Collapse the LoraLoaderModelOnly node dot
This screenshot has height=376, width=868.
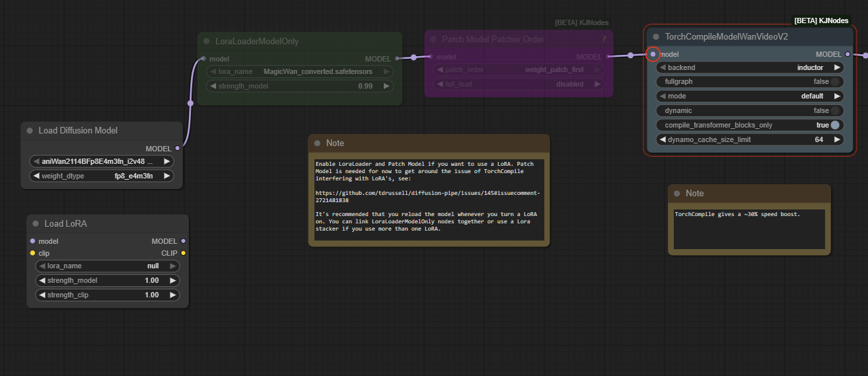pyautogui.click(x=207, y=41)
